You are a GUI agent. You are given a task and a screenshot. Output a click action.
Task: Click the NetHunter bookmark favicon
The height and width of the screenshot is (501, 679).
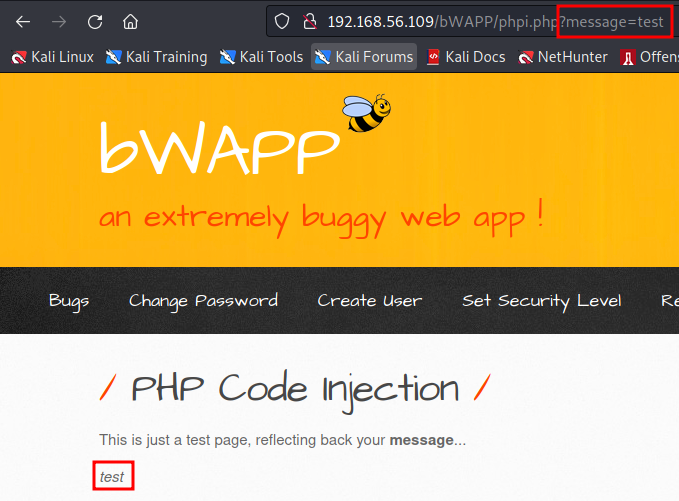(526, 57)
